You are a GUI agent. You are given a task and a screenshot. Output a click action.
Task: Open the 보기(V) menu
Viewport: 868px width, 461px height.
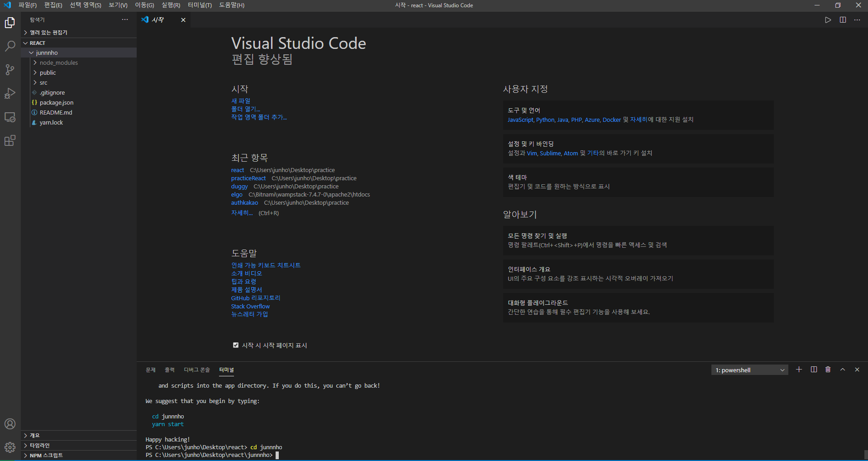point(118,5)
